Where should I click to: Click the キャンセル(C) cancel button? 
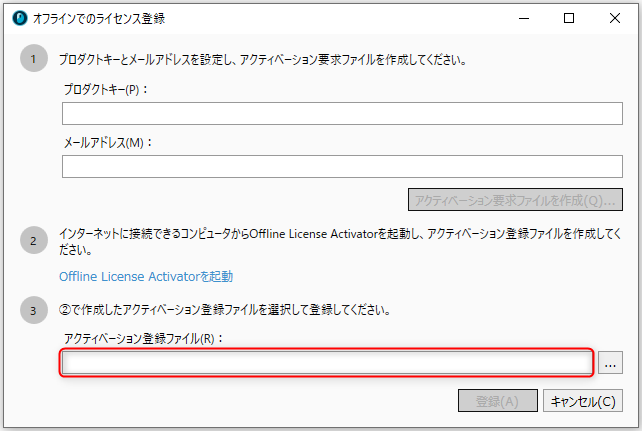(x=583, y=401)
